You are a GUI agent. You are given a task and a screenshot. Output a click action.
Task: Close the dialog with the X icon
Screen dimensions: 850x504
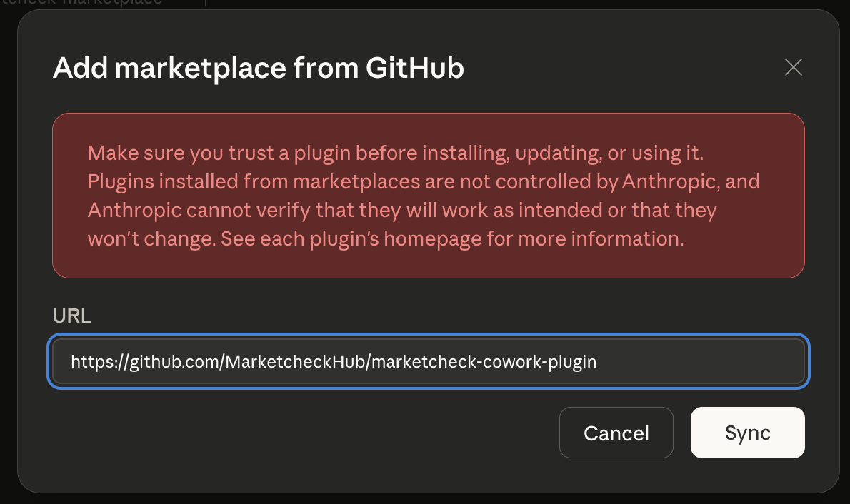tap(793, 68)
